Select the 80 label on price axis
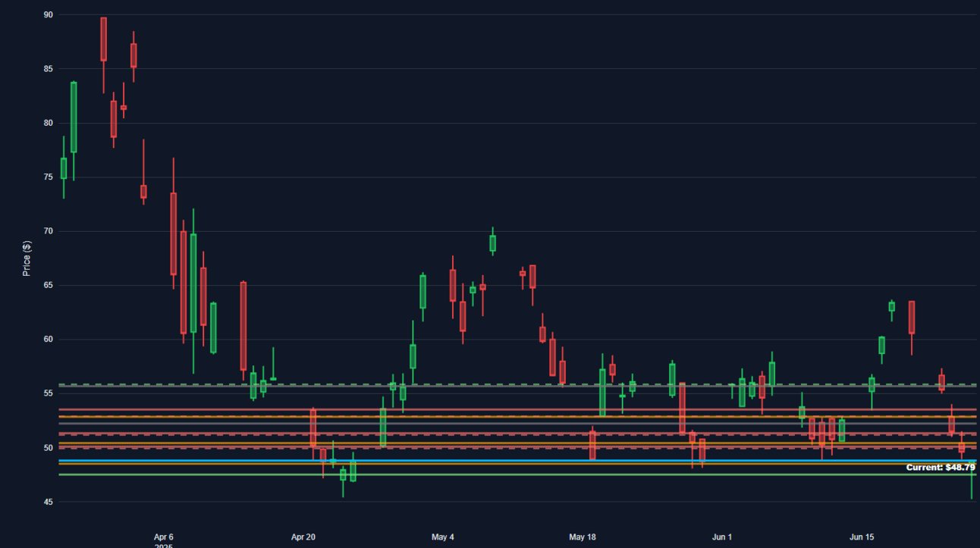 (x=49, y=123)
